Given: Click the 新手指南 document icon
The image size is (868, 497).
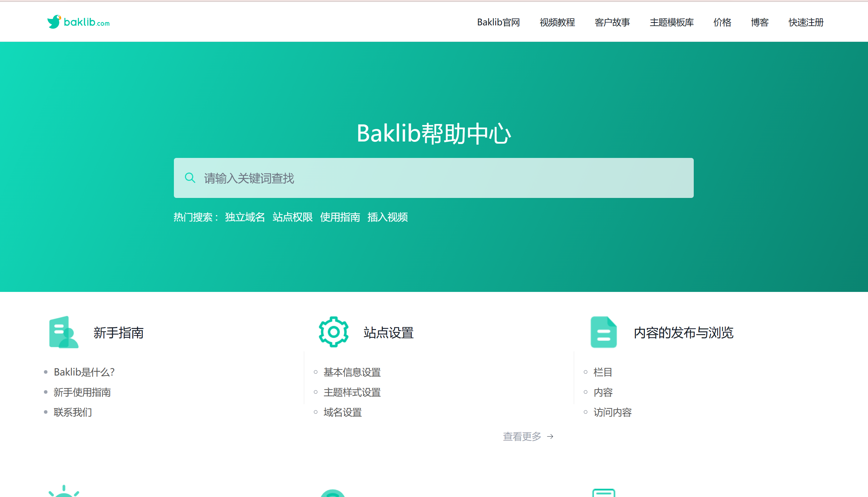Looking at the screenshot, I should (64, 332).
